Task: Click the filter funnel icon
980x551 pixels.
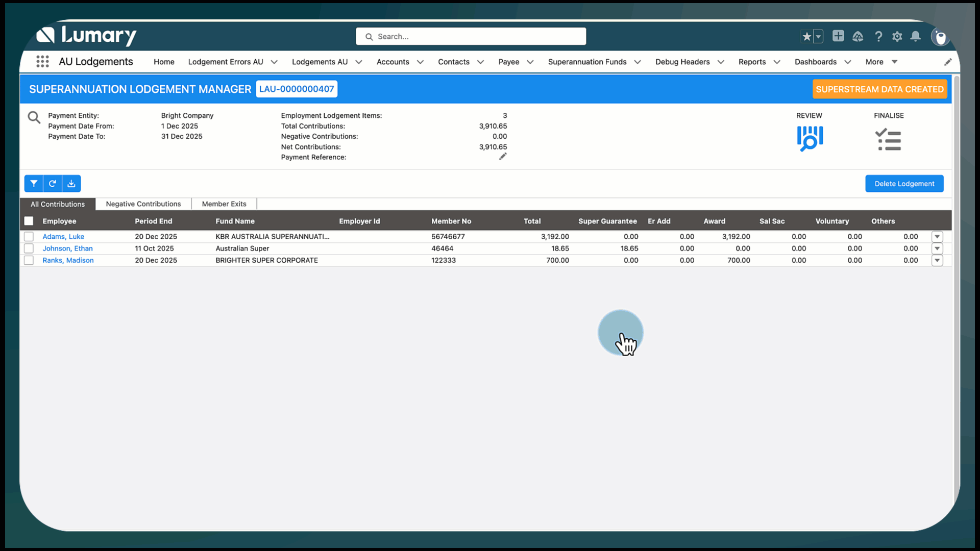Action: [34, 184]
